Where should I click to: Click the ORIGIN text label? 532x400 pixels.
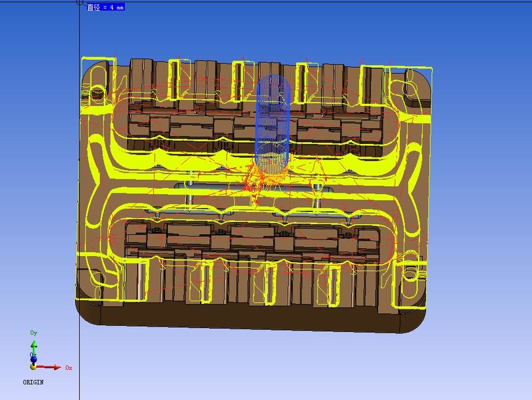click(x=33, y=383)
